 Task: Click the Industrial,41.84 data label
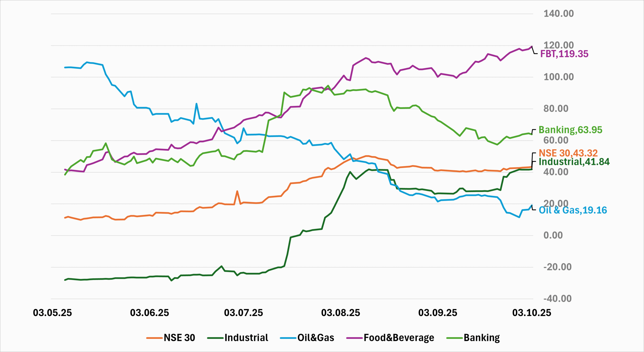click(x=574, y=162)
